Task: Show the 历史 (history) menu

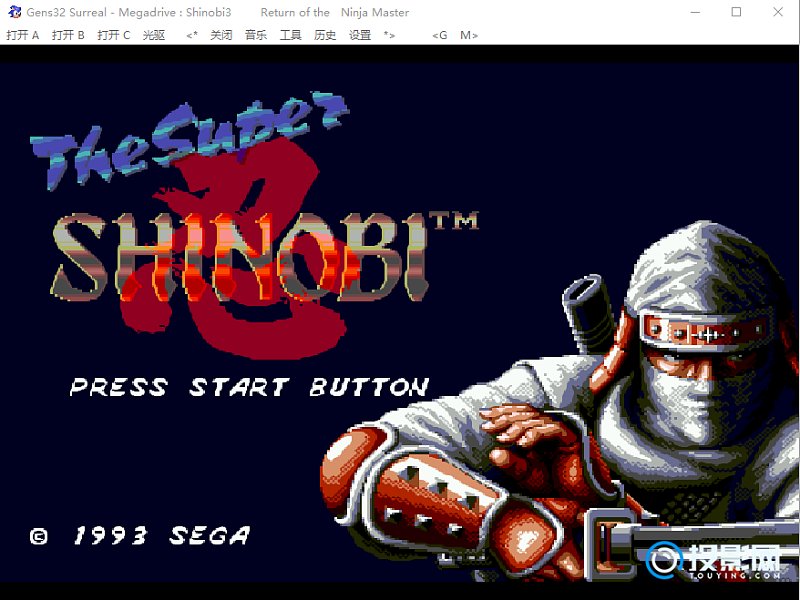Action: [325, 35]
